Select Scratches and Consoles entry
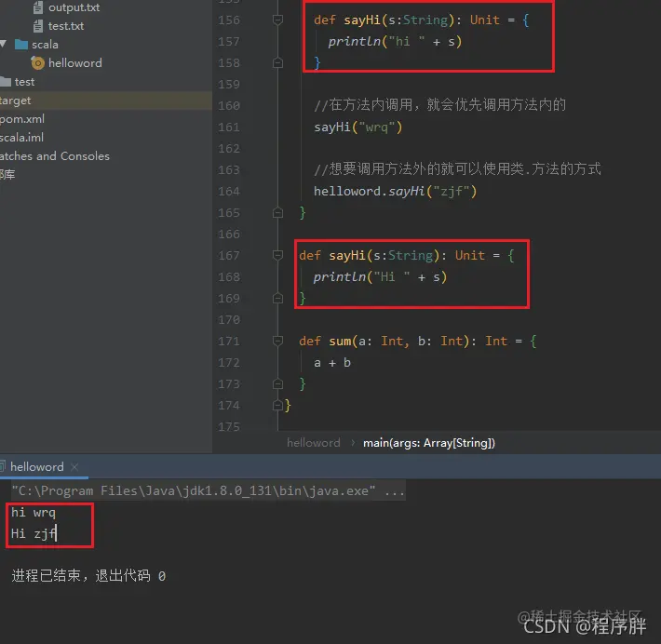Screen dimensions: 661x644 click(54, 156)
